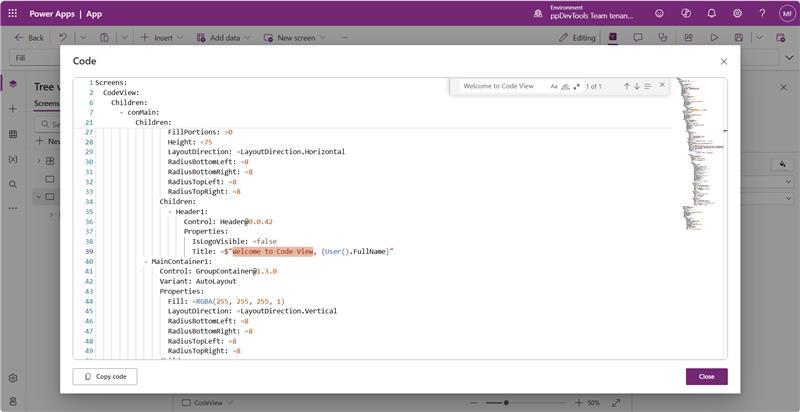Toggle the Editing mode button
Screen dimensions: 800x412
click(577, 38)
